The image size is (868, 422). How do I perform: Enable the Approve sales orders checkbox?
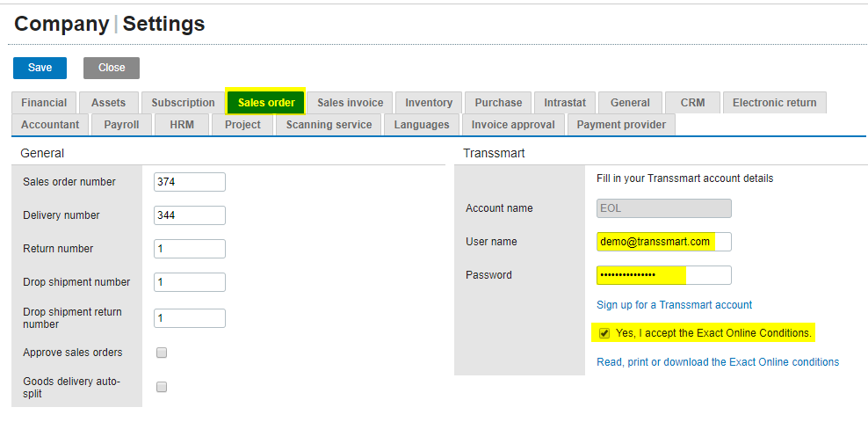162,353
